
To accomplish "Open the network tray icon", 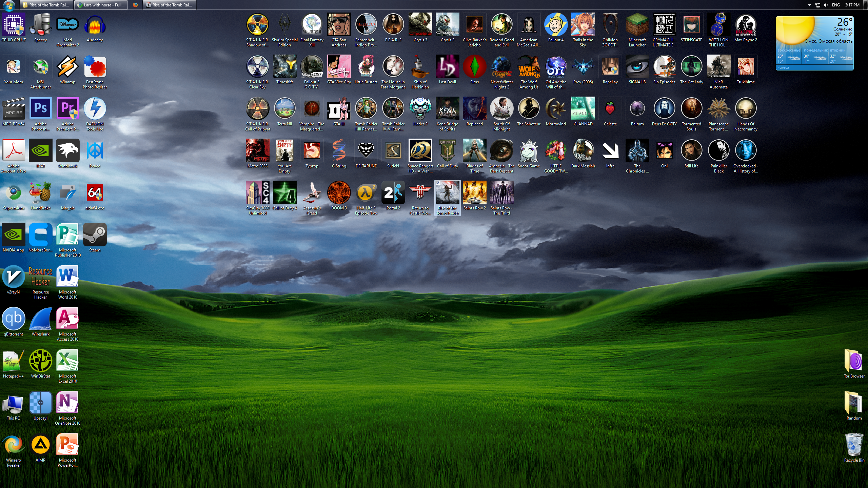I will tap(818, 5).
